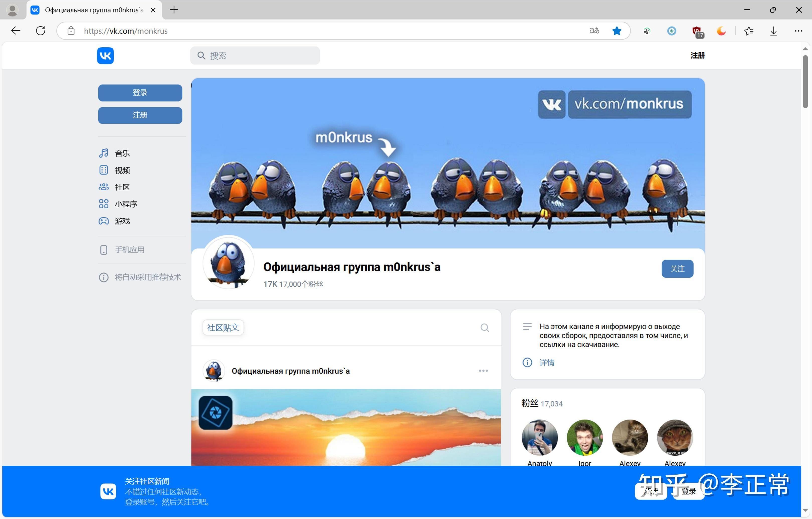Click the browser refresh button

(40, 31)
